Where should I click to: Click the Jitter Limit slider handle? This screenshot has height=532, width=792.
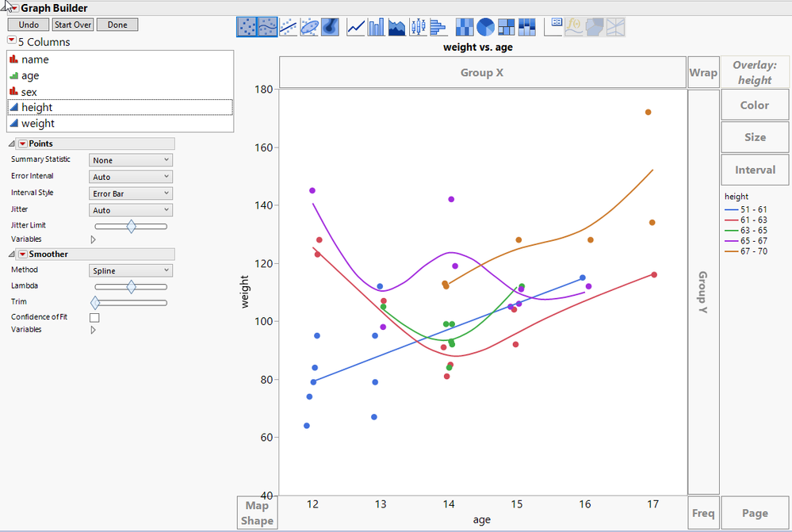click(132, 226)
